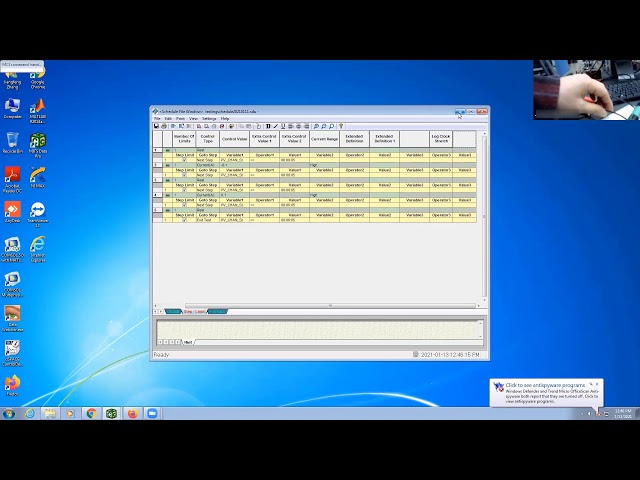Open the Edit menu

[168, 118]
